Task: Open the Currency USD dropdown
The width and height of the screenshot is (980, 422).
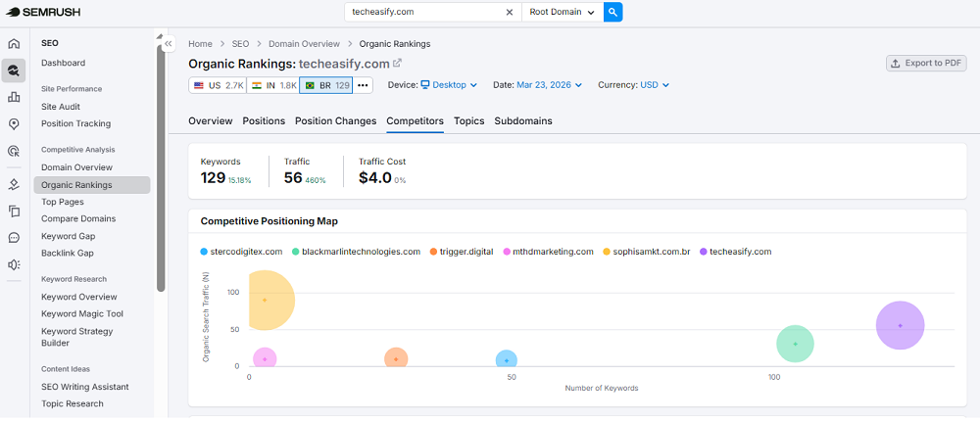Action: pyautogui.click(x=655, y=85)
